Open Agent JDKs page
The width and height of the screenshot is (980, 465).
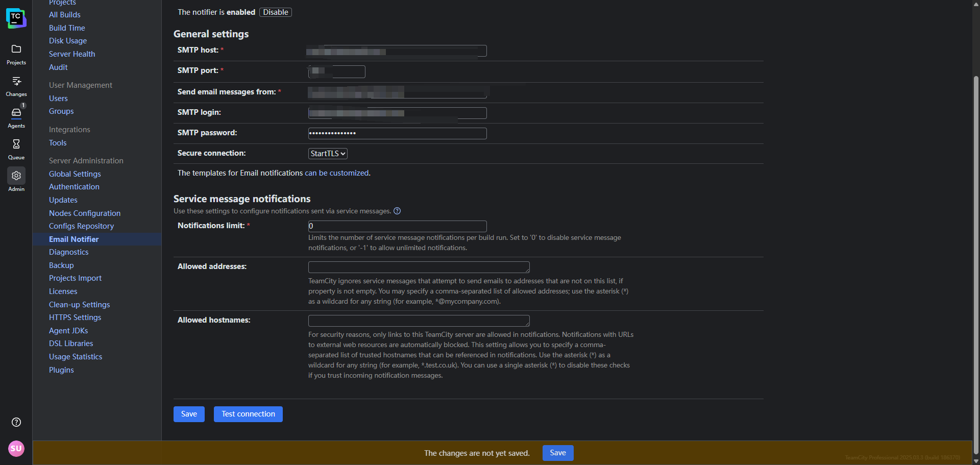tap(68, 331)
